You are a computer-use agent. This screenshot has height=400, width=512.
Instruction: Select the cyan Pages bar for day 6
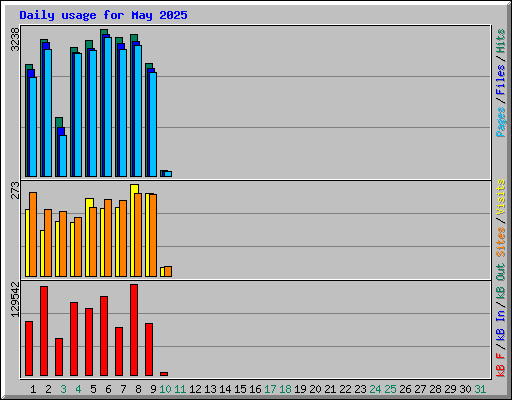(108, 107)
